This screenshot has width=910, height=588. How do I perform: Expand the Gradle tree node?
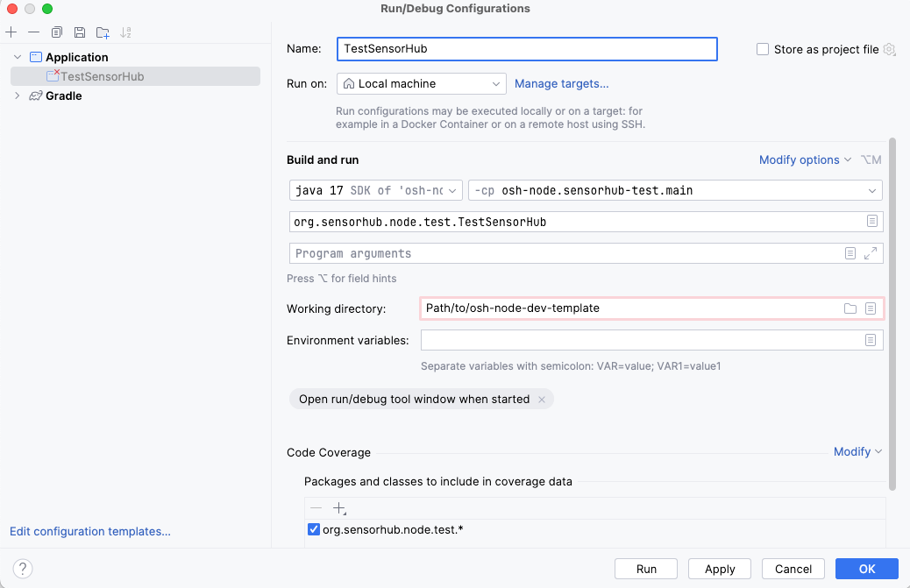(18, 96)
